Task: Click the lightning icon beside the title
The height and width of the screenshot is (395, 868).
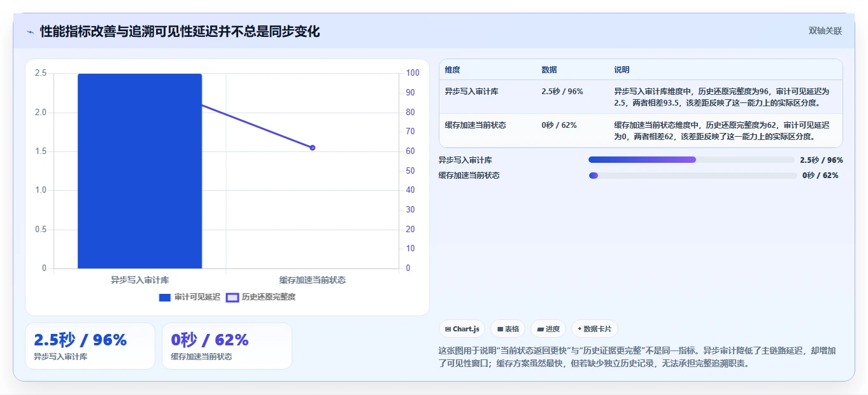Action: tap(30, 32)
